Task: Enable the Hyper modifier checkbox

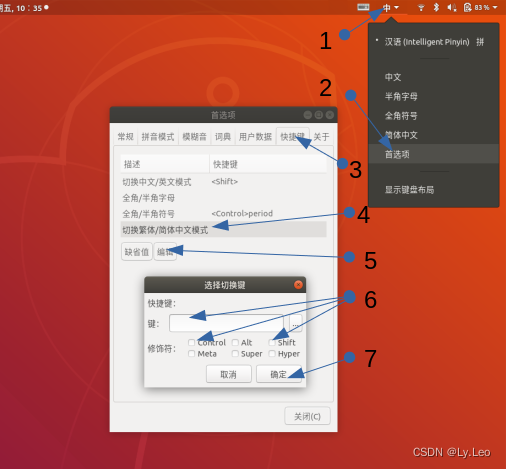Action: (x=272, y=354)
